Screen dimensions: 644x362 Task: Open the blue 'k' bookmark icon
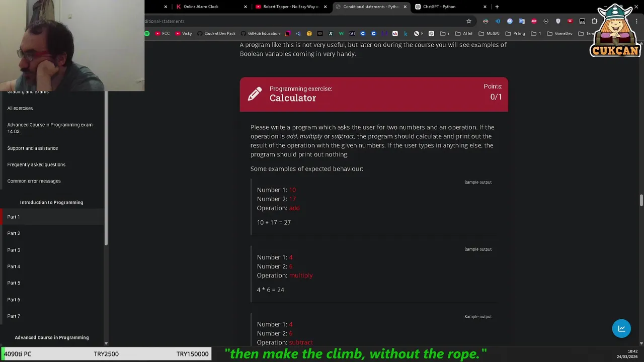click(406, 34)
